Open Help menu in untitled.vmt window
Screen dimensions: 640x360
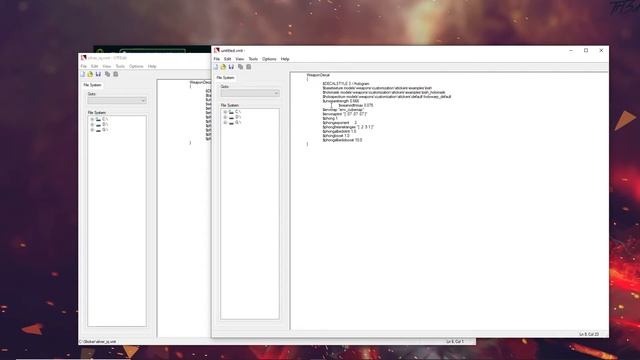coord(285,59)
